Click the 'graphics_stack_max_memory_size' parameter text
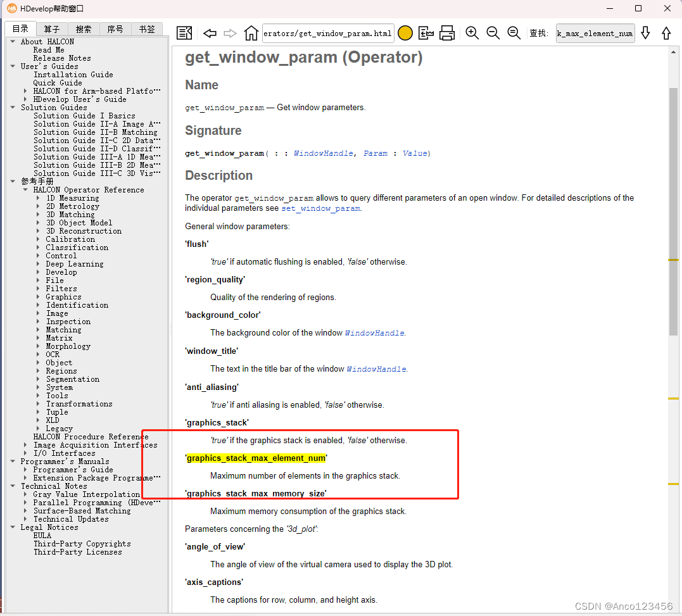Image resolution: width=682 pixels, height=616 pixels. (256, 493)
